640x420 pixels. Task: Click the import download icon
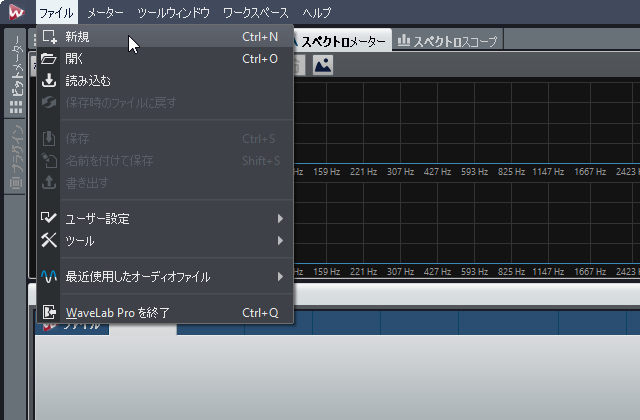point(49,80)
